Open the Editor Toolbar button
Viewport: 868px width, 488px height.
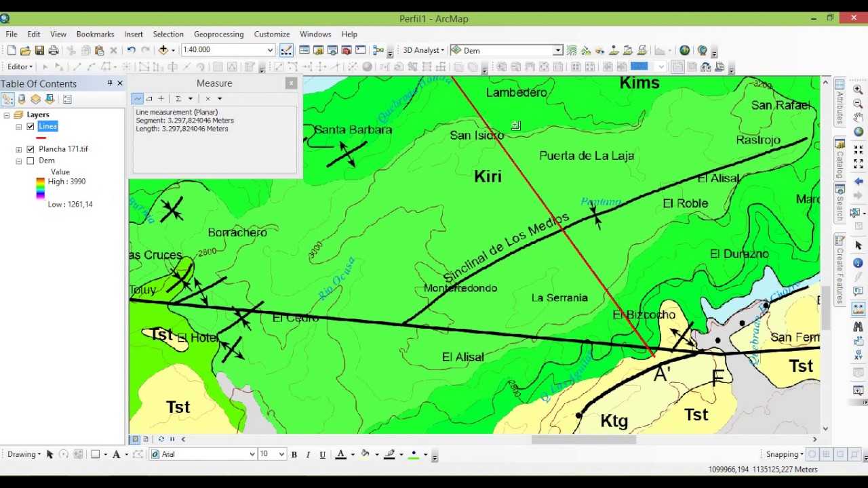click(x=286, y=50)
